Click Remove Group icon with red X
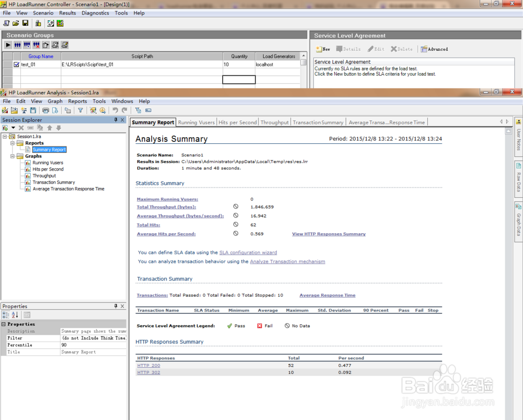Image resolution: width=523 pixels, height=420 pixels. [x=36, y=44]
